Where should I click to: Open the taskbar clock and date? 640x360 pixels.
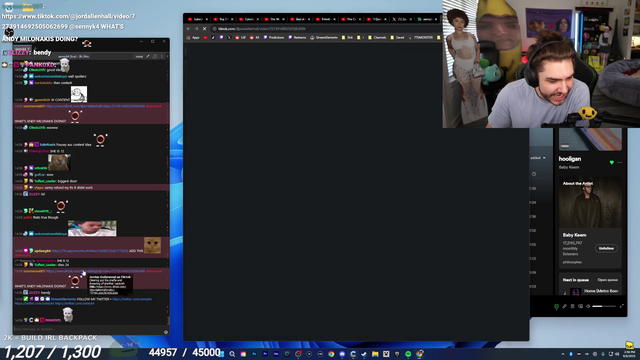coord(629,354)
